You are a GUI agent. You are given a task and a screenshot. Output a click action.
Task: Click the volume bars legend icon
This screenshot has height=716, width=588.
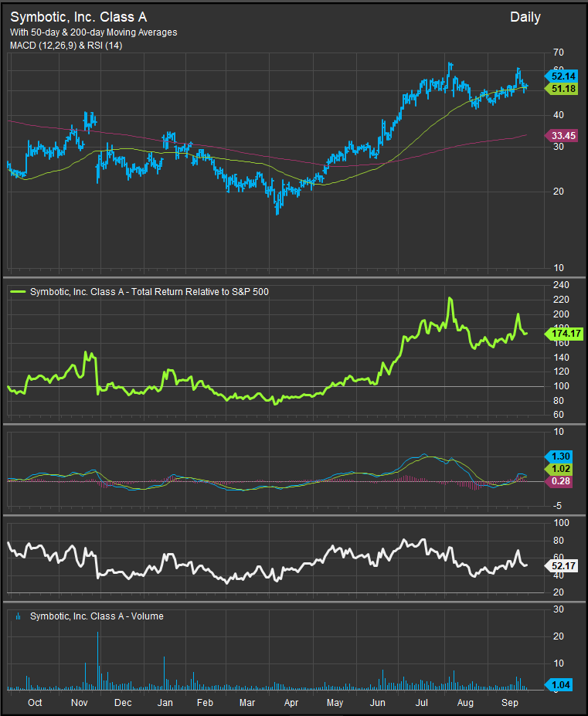click(18, 616)
